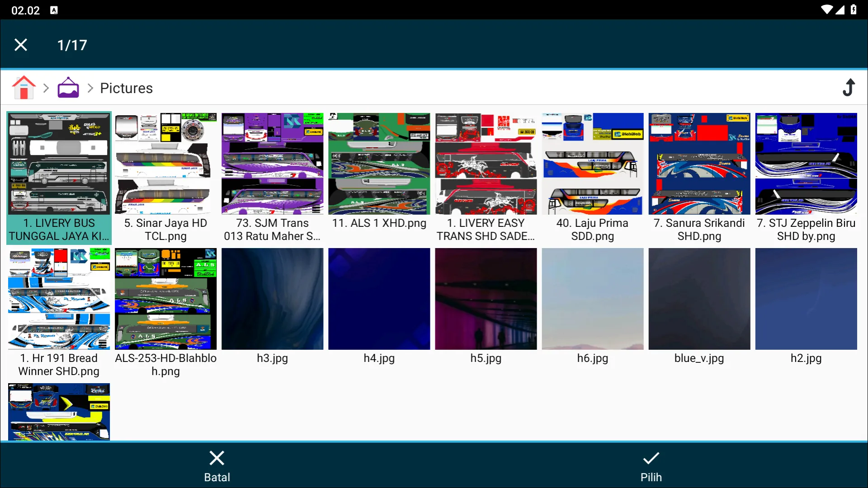Select 5. Sinar Jaya HD TCL.png
The height and width of the screenshot is (488, 868).
165,164
